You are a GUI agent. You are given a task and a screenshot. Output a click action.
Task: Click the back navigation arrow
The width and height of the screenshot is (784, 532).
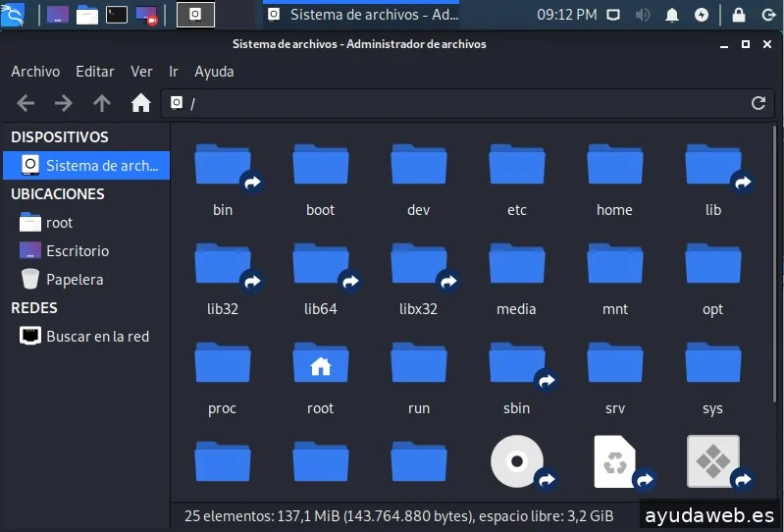point(26,103)
